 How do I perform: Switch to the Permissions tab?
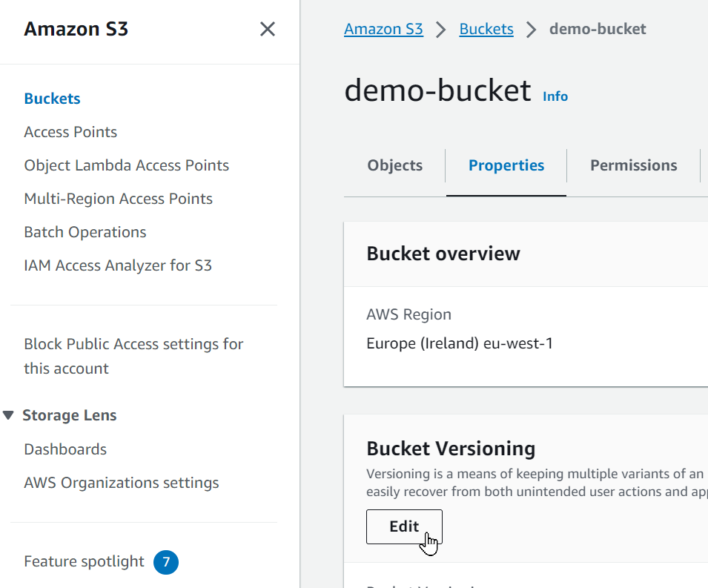pos(634,165)
